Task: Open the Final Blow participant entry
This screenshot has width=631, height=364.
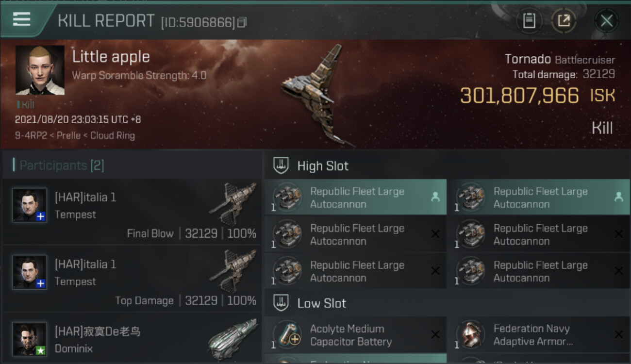Action: 132,212
